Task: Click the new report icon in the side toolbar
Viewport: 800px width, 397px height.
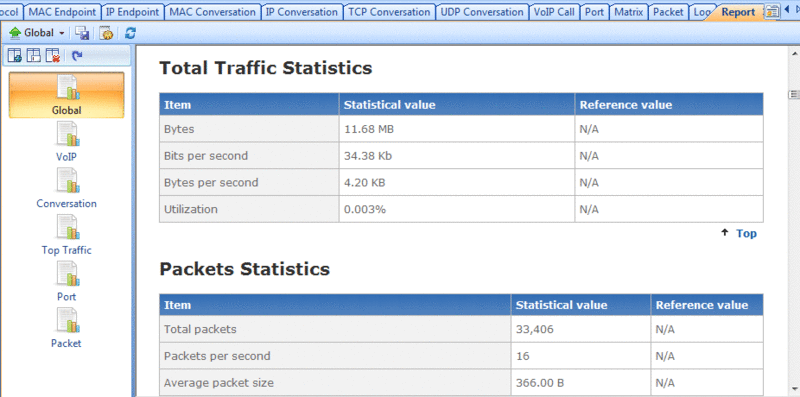Action: pyautogui.click(x=15, y=56)
